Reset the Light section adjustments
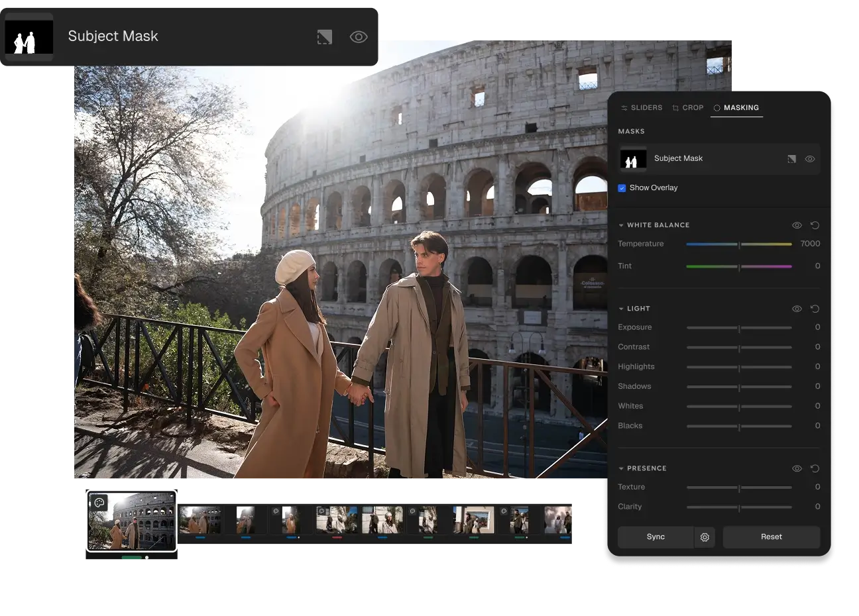The image size is (859, 616). click(815, 309)
